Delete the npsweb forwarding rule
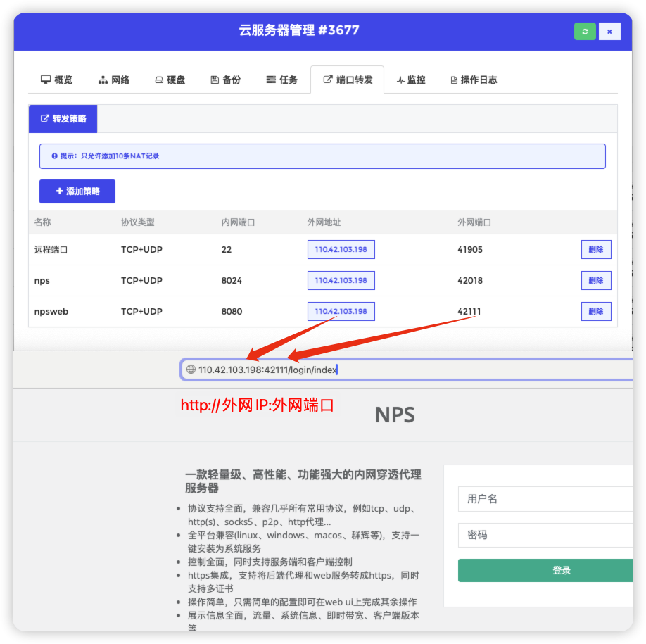The image size is (646, 644). coord(596,311)
